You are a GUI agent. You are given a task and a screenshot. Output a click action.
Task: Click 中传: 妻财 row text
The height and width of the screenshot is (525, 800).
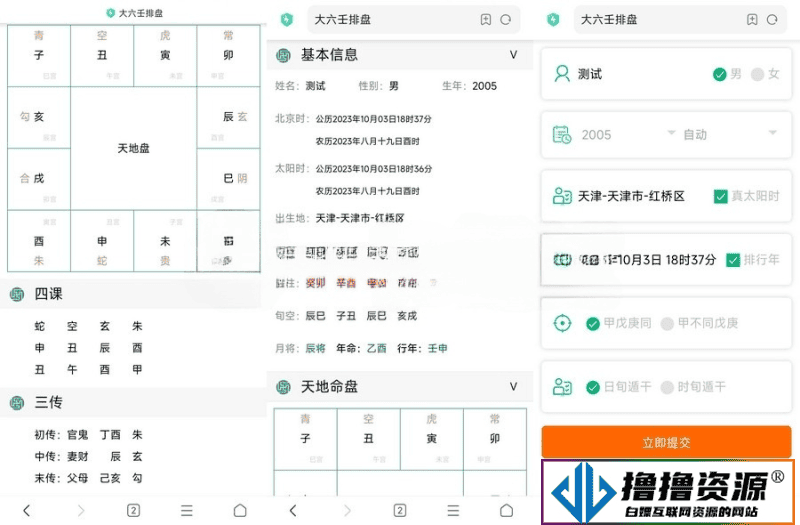coord(89,457)
